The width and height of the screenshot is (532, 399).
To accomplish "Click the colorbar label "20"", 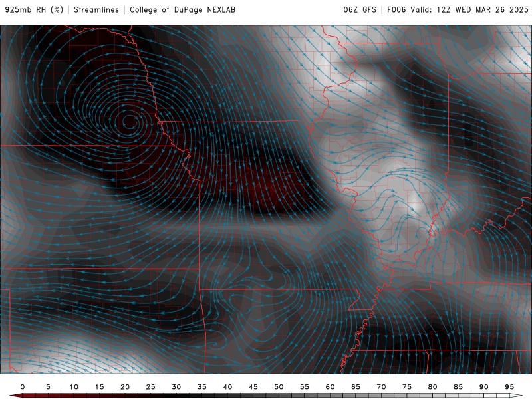I will [x=125, y=387].
